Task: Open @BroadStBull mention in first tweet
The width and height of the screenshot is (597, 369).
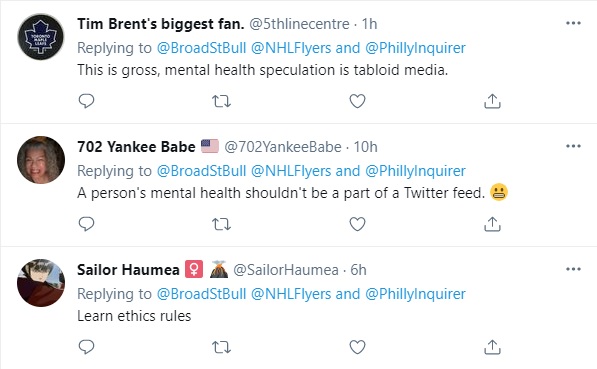Action: (201, 48)
